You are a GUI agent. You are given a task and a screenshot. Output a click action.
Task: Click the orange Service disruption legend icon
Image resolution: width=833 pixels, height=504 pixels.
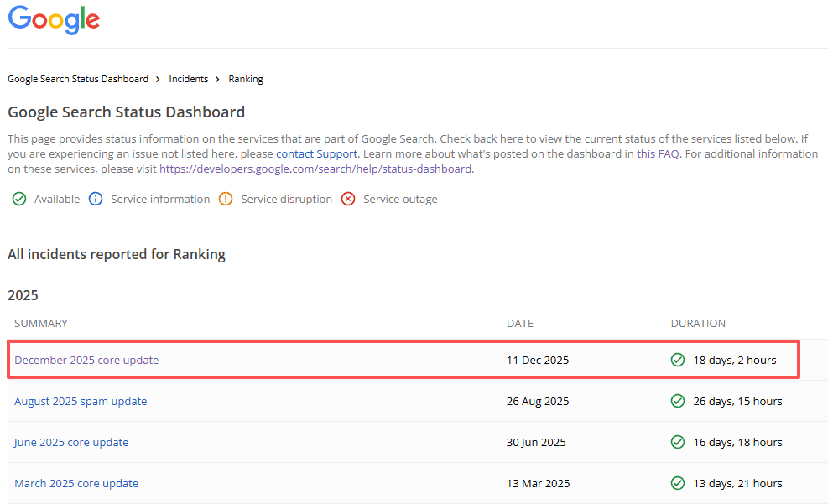pyautogui.click(x=226, y=199)
